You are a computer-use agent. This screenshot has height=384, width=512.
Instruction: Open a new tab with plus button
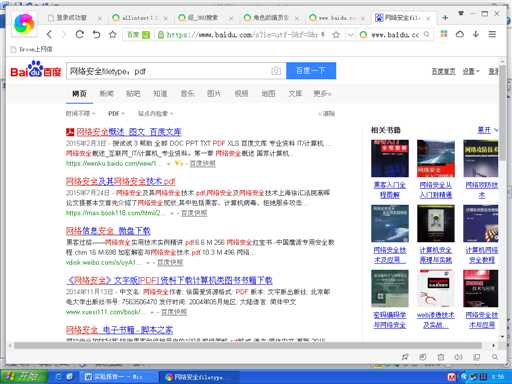click(x=445, y=18)
